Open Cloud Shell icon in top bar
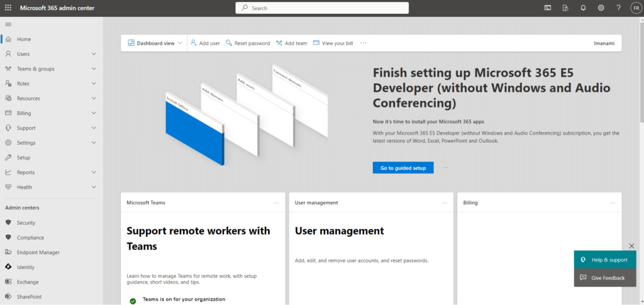Screen dimensions: 644x305 [548, 8]
